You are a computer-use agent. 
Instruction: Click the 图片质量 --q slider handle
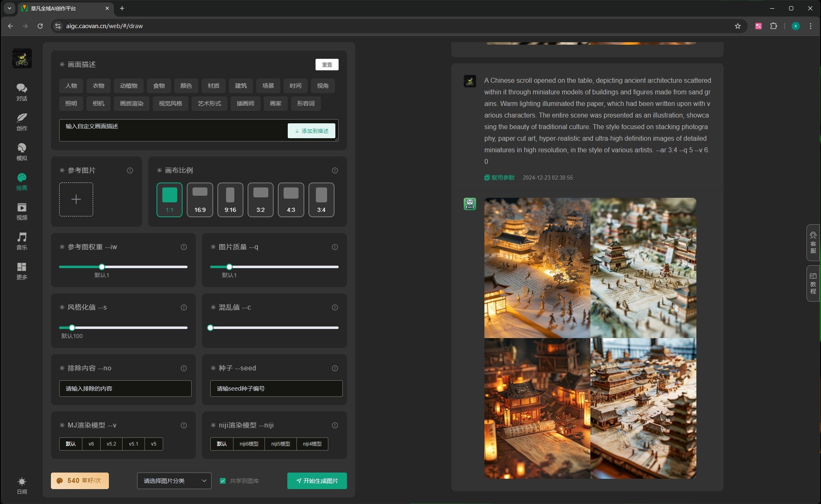tap(229, 267)
